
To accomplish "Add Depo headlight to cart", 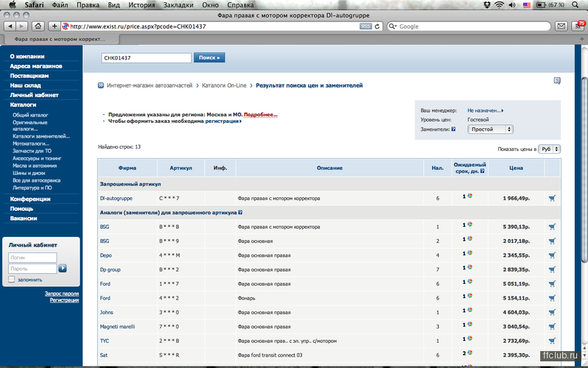I will point(552,255).
